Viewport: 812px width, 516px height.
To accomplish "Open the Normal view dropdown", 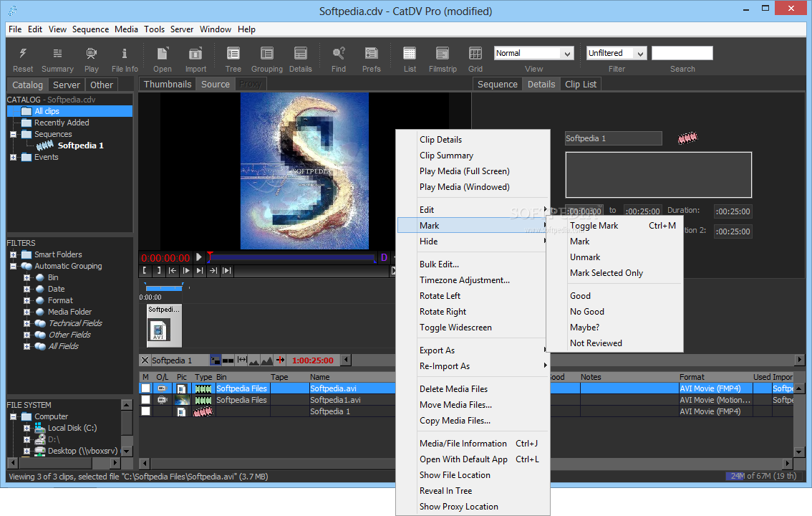I will pos(534,53).
